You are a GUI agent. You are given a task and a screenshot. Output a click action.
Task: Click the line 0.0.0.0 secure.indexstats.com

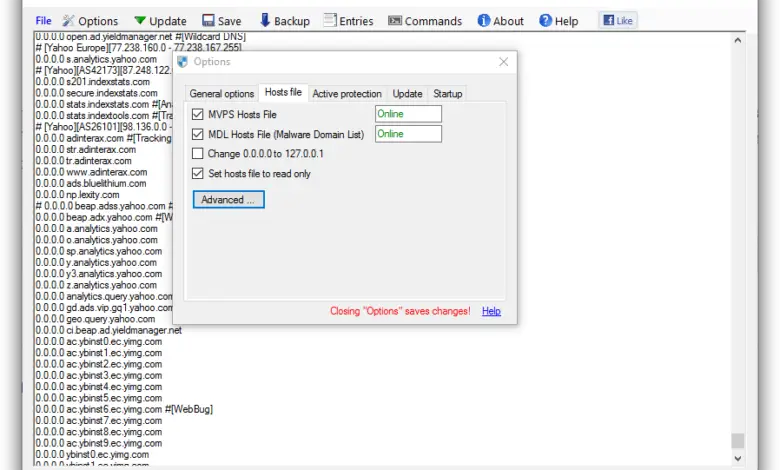pyautogui.click(x=97, y=93)
